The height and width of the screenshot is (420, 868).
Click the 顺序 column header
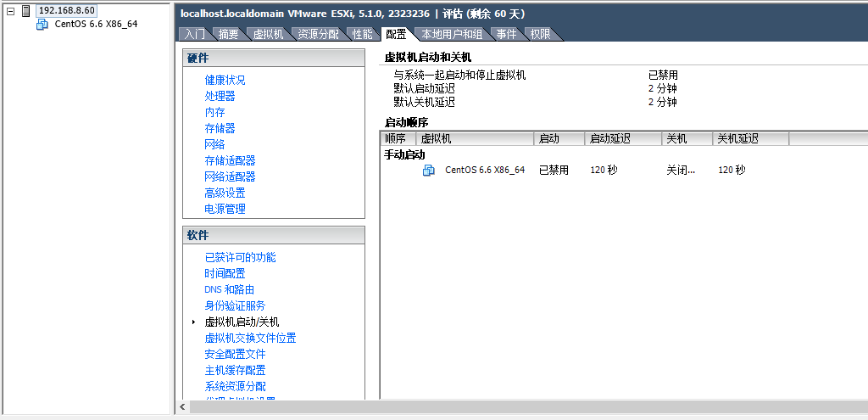tap(398, 138)
